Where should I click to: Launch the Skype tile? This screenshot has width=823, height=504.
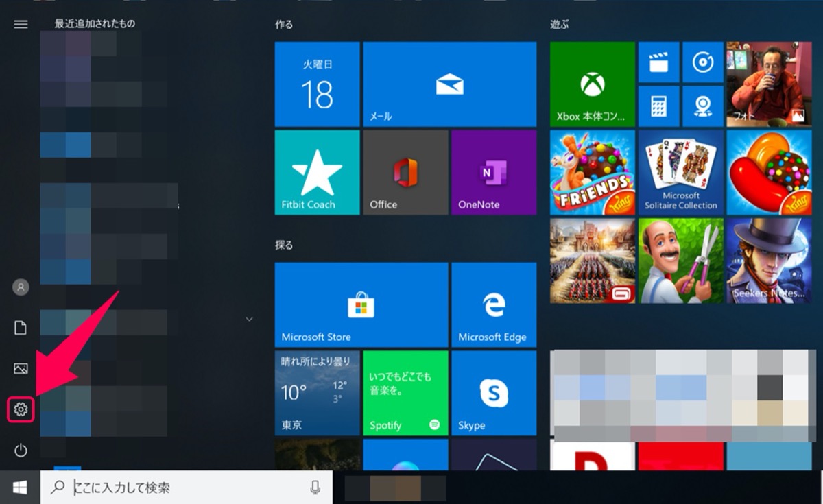(x=494, y=393)
